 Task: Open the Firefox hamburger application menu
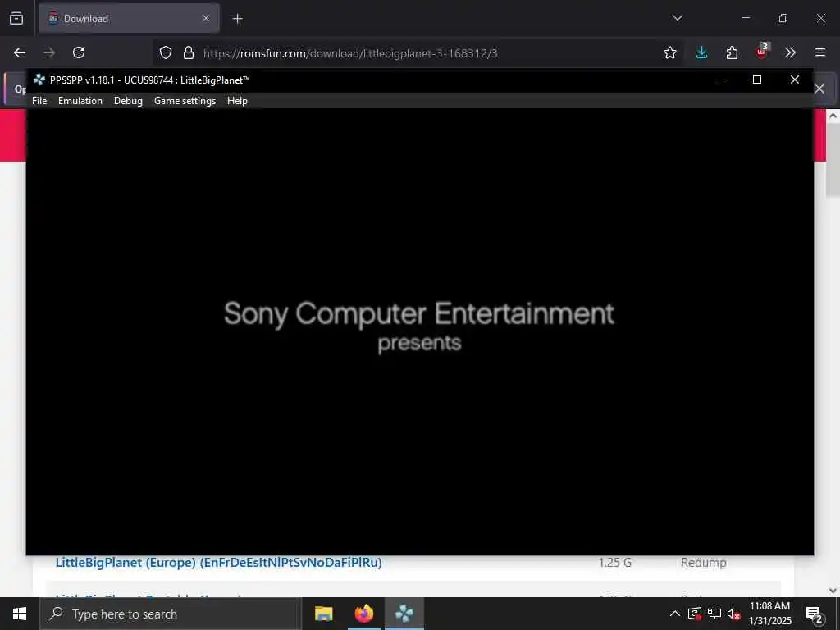pos(820,52)
